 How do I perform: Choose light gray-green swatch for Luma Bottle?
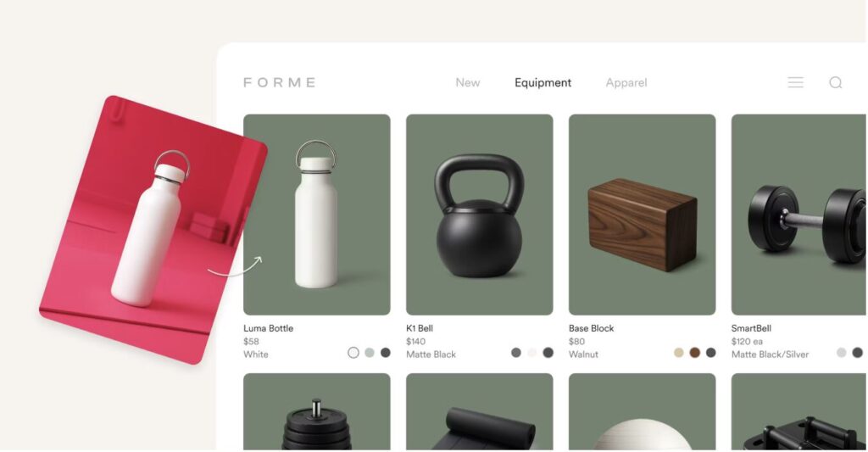pyautogui.click(x=370, y=352)
